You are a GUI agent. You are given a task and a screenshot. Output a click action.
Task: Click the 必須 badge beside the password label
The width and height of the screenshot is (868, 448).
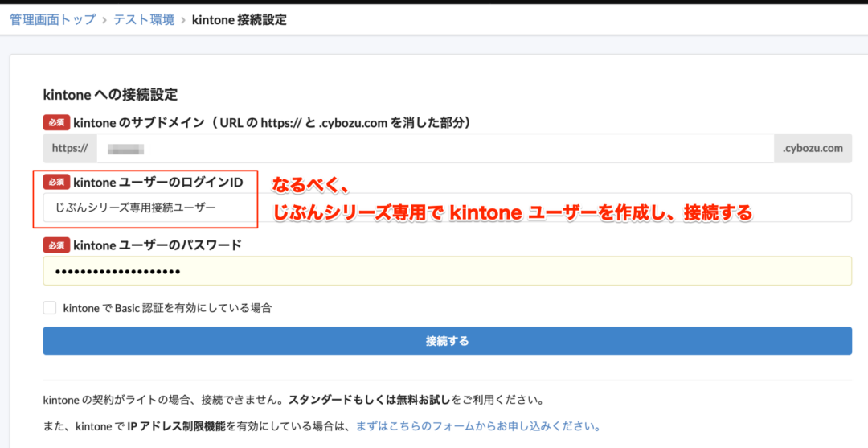click(56, 245)
